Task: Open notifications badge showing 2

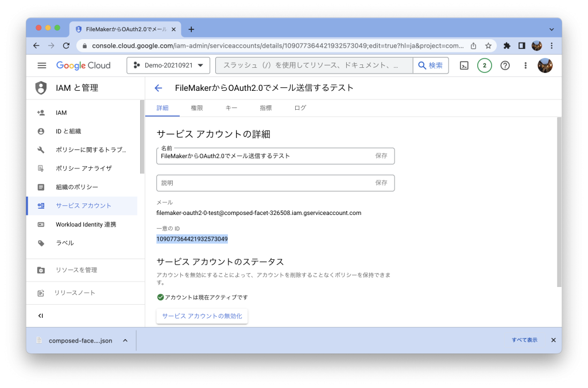Action: tap(484, 66)
